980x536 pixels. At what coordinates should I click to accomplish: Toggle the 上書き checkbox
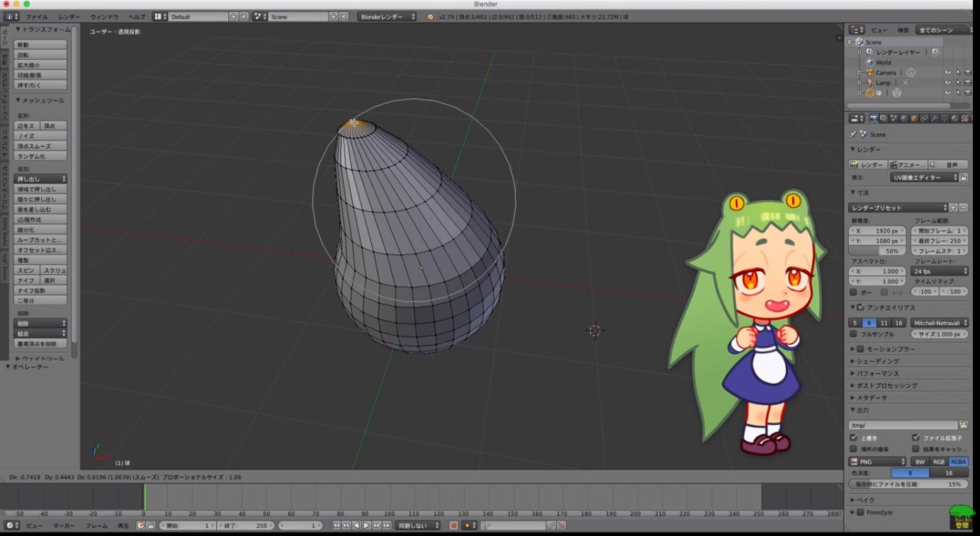854,438
